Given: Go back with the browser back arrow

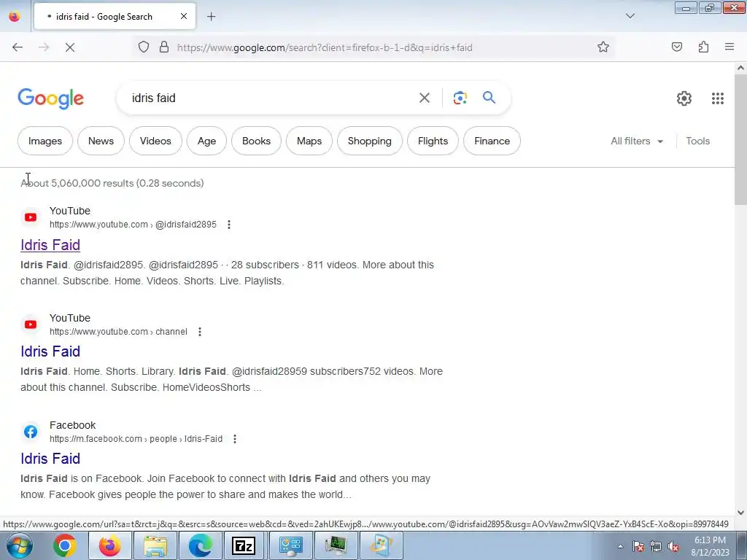Looking at the screenshot, I should [x=18, y=47].
